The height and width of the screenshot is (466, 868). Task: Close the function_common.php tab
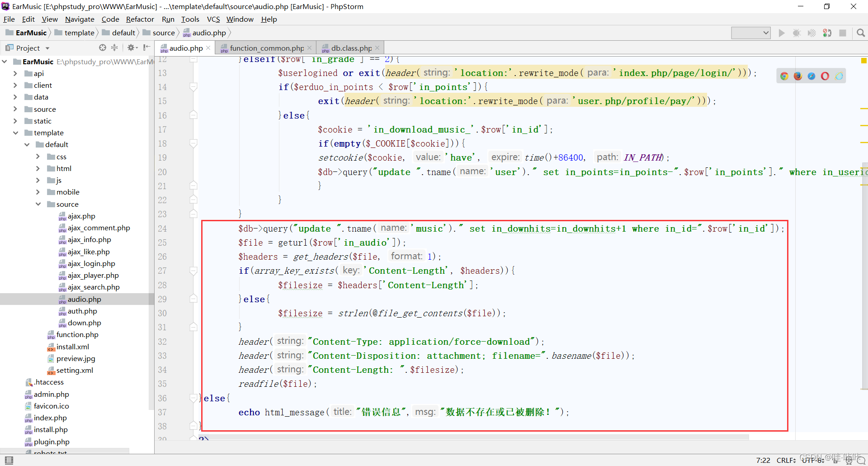[x=309, y=48]
